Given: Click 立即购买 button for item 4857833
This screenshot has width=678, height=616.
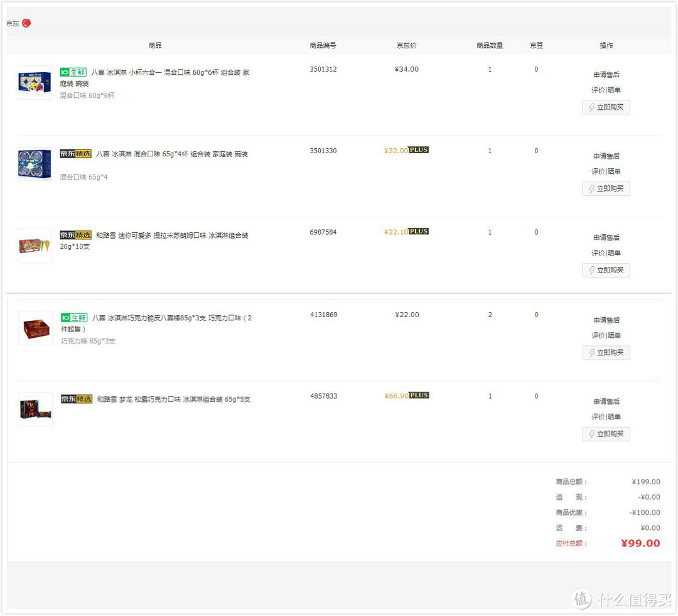Looking at the screenshot, I should (606, 434).
